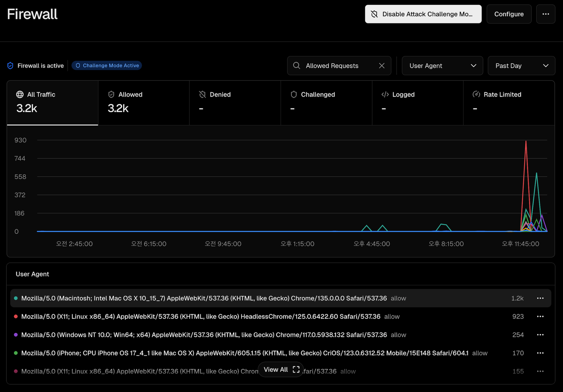Switch to the Allowed traffic tab
The width and height of the screenshot is (563, 392).
(144, 103)
